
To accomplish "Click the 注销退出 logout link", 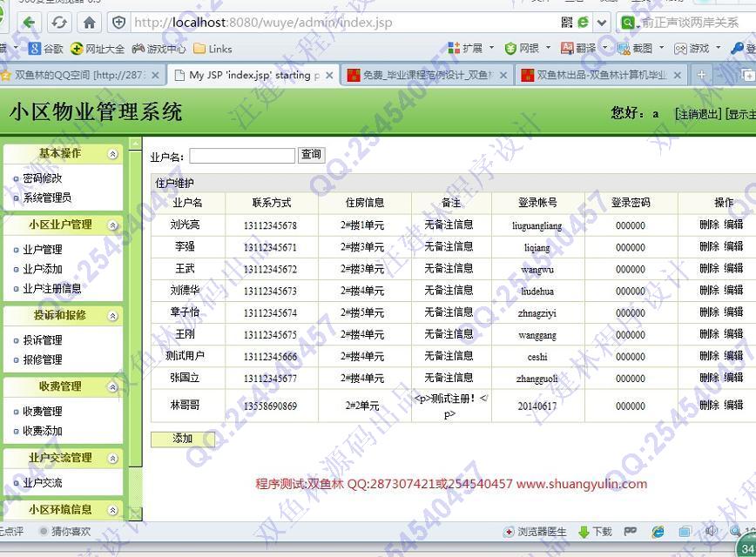I will [x=699, y=114].
